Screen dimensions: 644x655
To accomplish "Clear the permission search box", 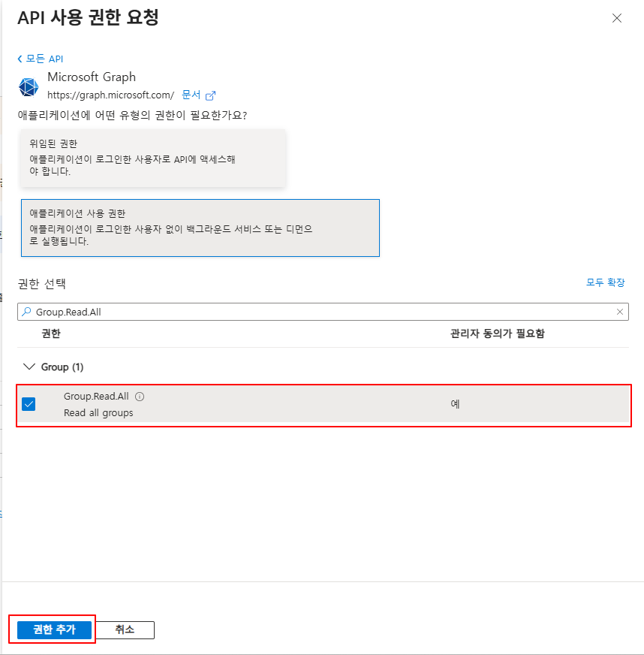I will pyautogui.click(x=620, y=312).
